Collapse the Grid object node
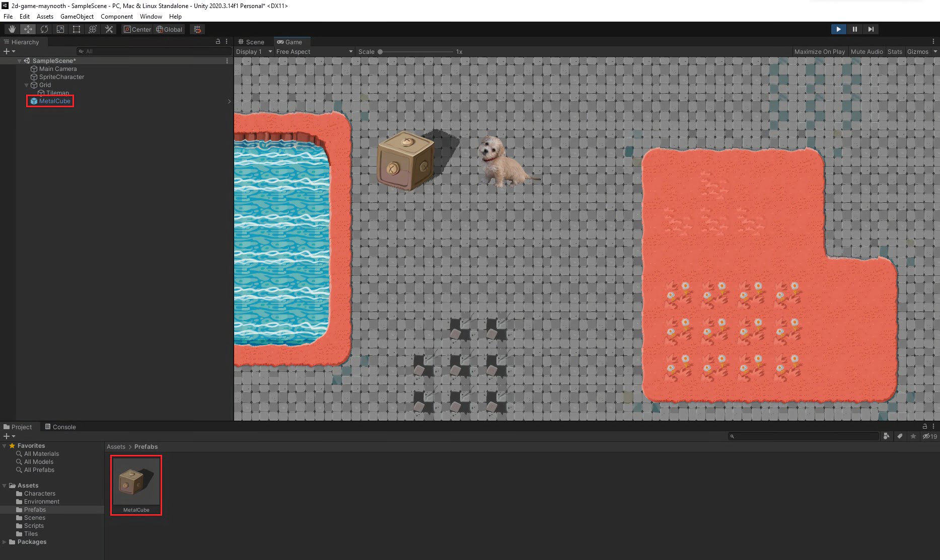Image resolution: width=940 pixels, height=560 pixels. pyautogui.click(x=27, y=85)
